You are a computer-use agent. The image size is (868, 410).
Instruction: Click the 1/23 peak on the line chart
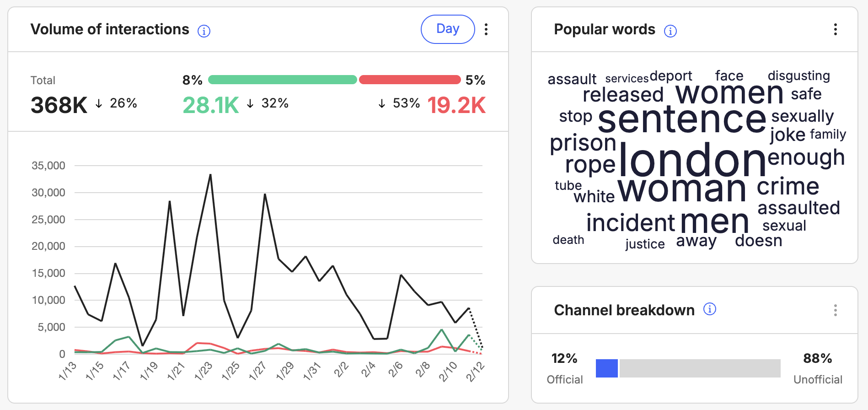point(210,175)
